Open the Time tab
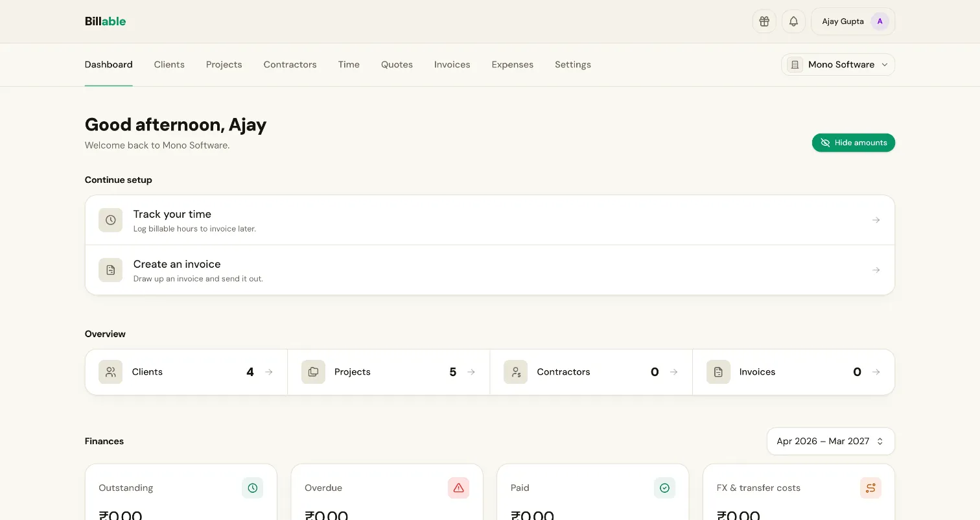Viewport: 980px width, 520px height. pos(349,64)
